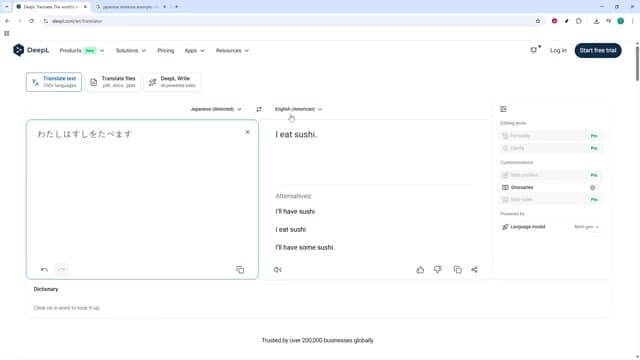Image resolution: width=640 pixels, height=360 pixels.
Task: Open the green browser profile avatar
Action: tap(620, 21)
